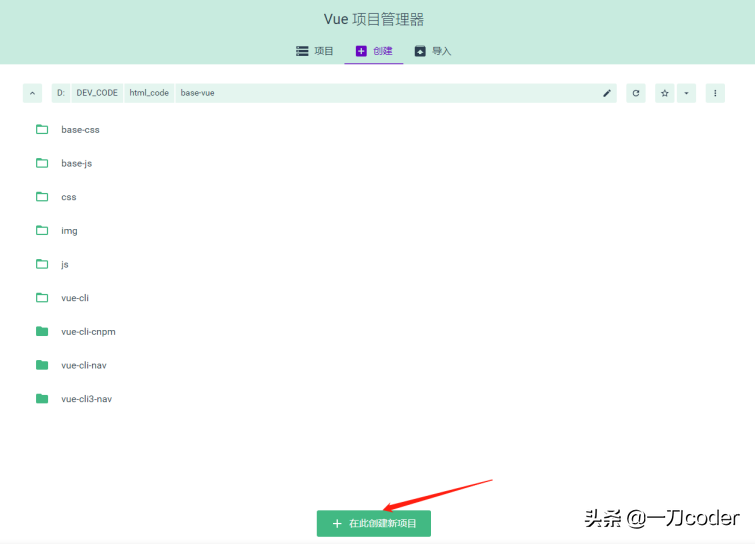Open the js folder
This screenshot has width=755, height=544.
point(65,264)
